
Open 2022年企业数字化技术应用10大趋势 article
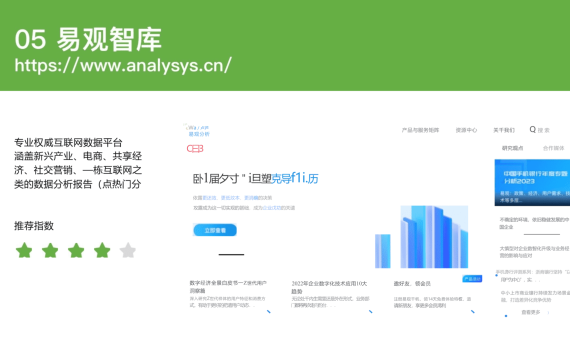pyautogui.click(x=331, y=294)
